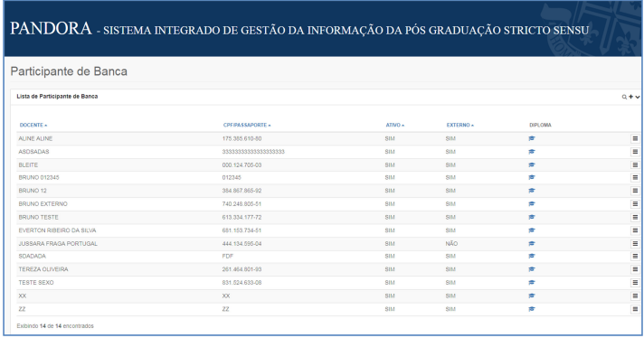
Task: Open row actions menu for ASDSADAS
Action: tap(635, 152)
